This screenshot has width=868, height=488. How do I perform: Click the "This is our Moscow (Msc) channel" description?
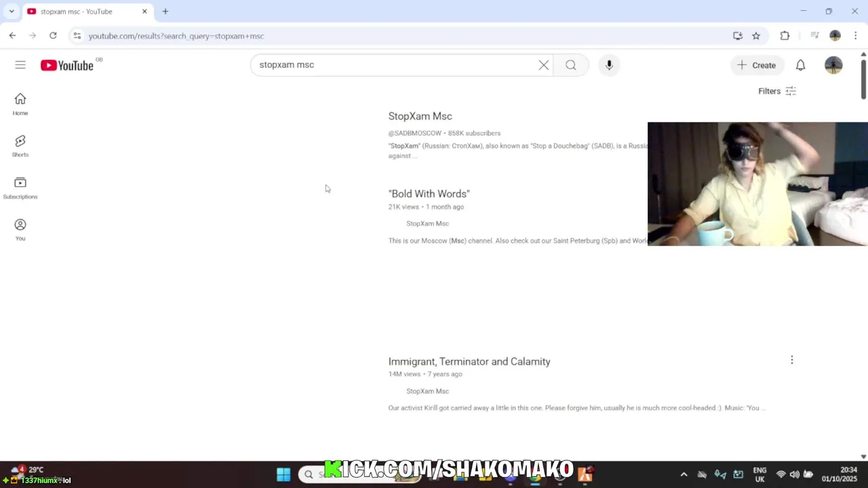pos(517,241)
